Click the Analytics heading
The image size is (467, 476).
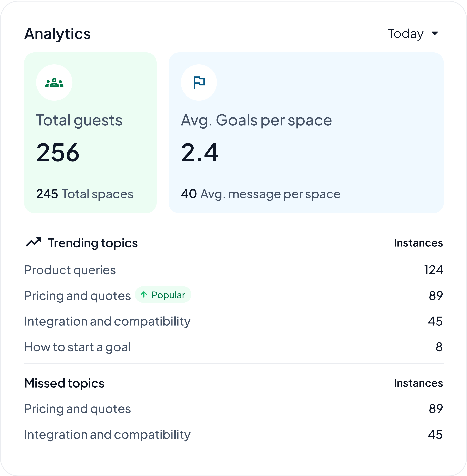[x=58, y=34]
